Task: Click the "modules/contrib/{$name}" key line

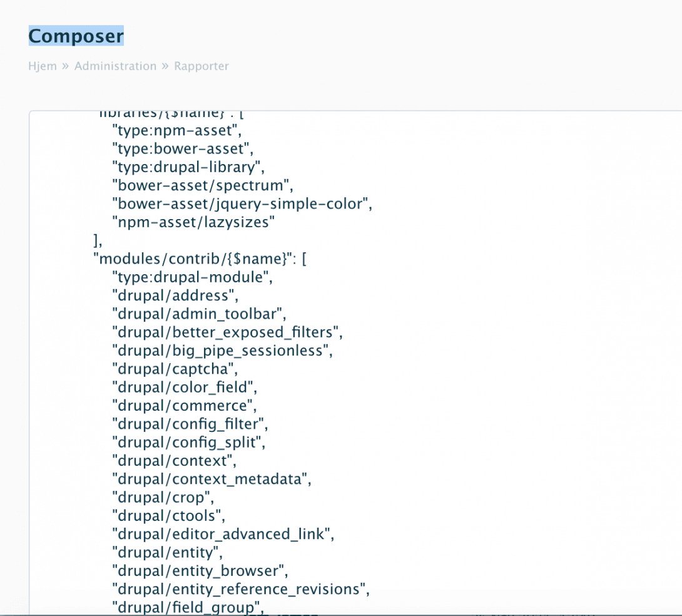Action: (196, 259)
